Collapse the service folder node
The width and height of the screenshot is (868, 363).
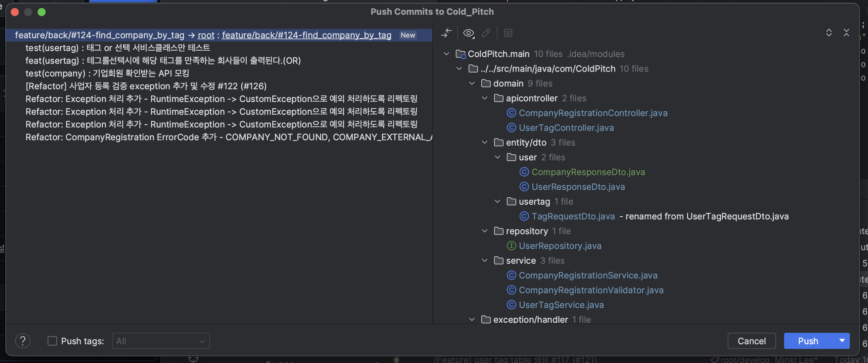[485, 261]
